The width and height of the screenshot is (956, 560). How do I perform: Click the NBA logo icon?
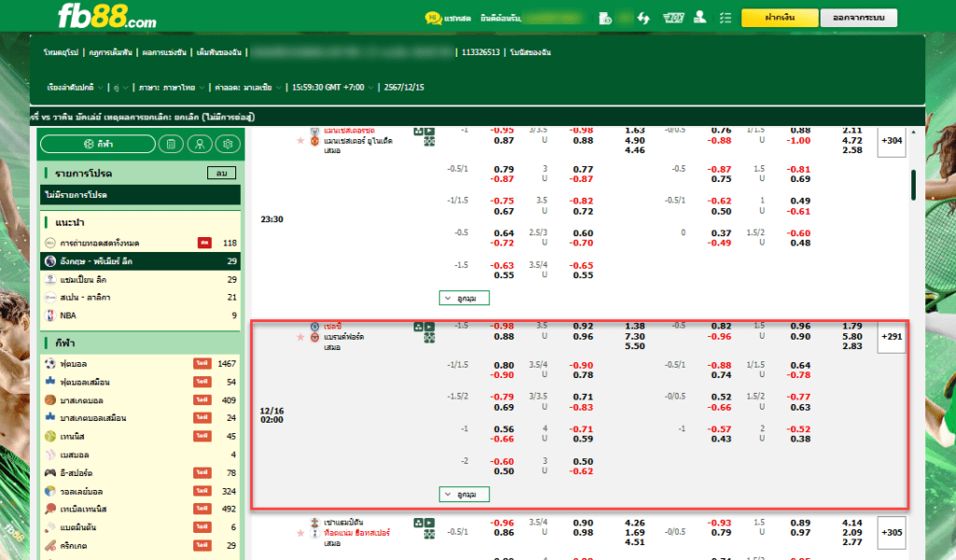50,315
